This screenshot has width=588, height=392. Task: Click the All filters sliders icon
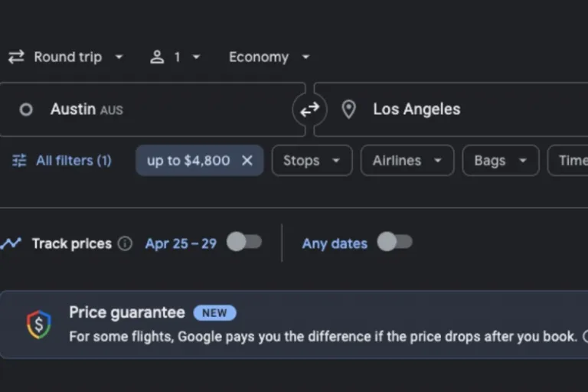(x=19, y=161)
